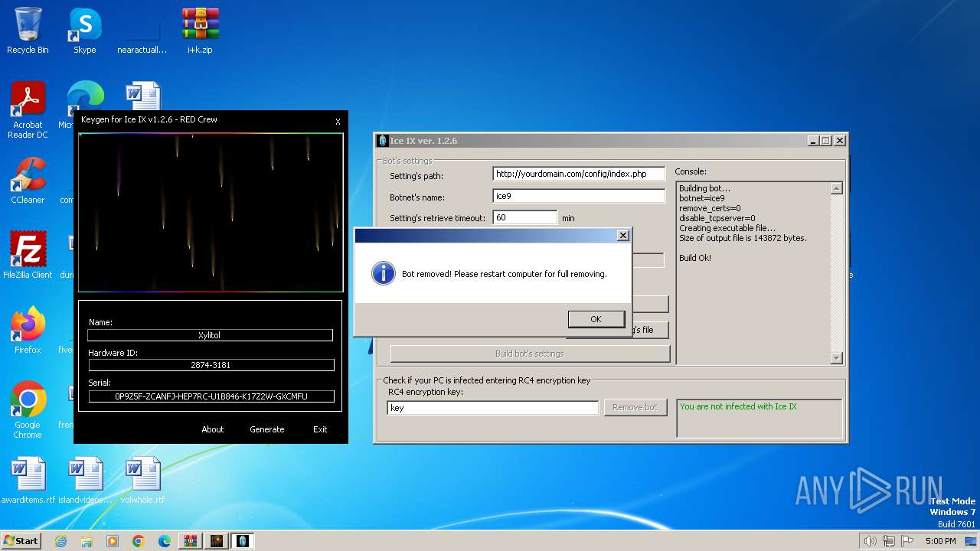
Task: Open awarditems.rtf document
Action: tap(28, 481)
